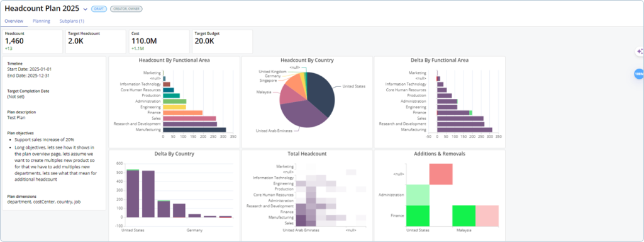Click Administration United States cell in Additions & Removals

pyautogui.click(x=418, y=195)
